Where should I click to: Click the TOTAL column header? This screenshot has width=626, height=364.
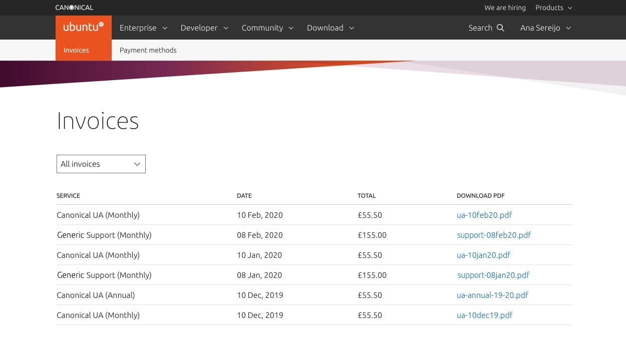[x=367, y=196]
